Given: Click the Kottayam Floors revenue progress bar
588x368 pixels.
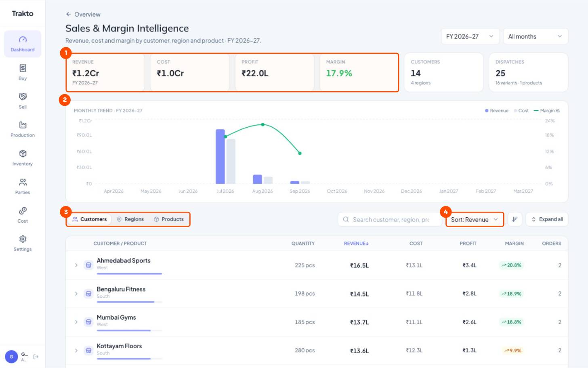Looking at the screenshot, I should tap(129, 359).
